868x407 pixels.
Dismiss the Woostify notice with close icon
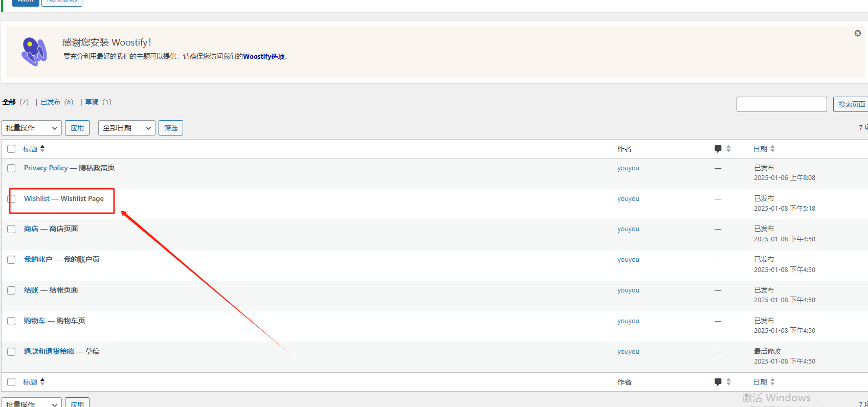[857, 33]
